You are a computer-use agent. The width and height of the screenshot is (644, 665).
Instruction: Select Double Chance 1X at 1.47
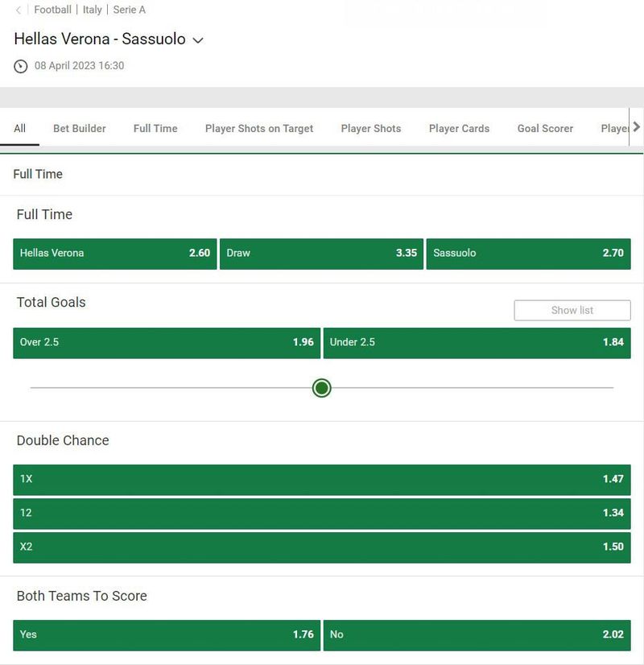click(x=322, y=480)
